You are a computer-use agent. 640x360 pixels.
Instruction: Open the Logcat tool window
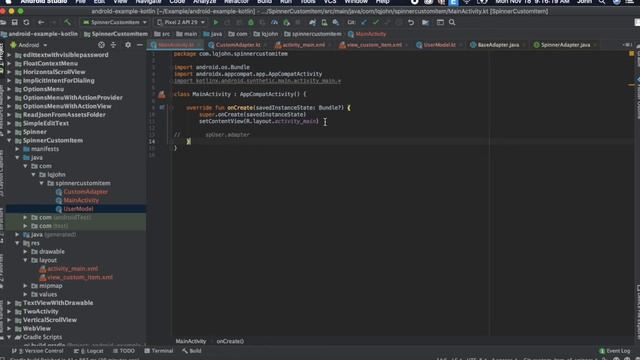[89, 351]
